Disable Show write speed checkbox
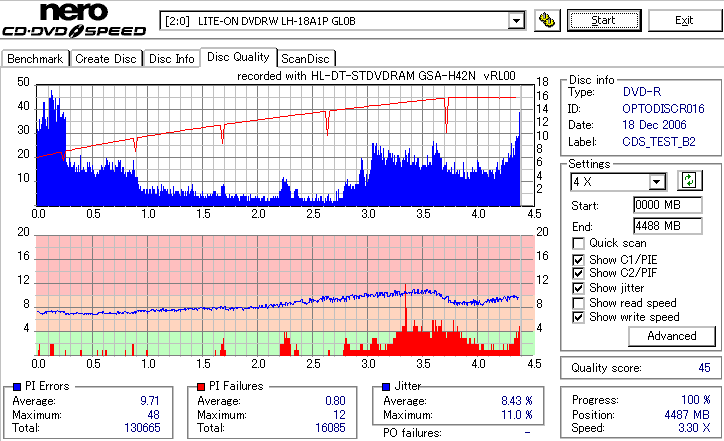The image size is (724, 441). click(x=578, y=317)
